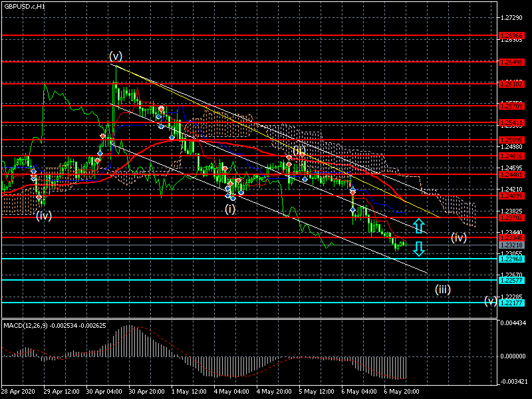Select the cyan 1.22968 support label
This screenshot has width=532, height=399.
511,259
